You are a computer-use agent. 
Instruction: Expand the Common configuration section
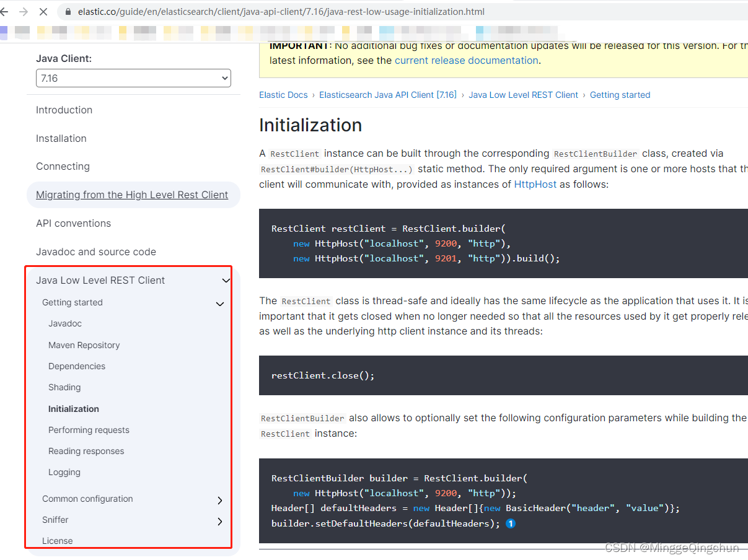pos(219,500)
